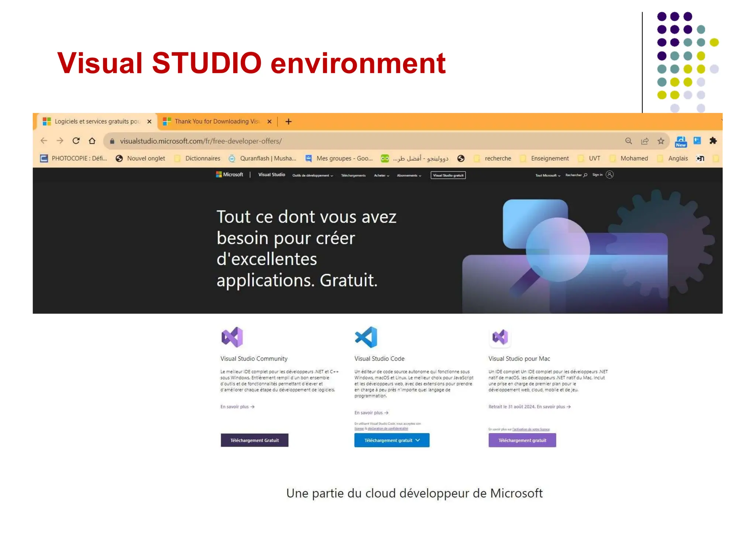Click the black-and-white bookmark icon after Anglais
The image size is (756, 535).
(x=700, y=159)
